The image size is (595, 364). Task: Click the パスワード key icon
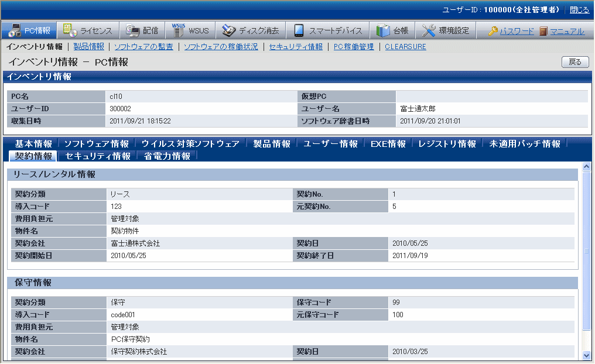[x=493, y=32]
